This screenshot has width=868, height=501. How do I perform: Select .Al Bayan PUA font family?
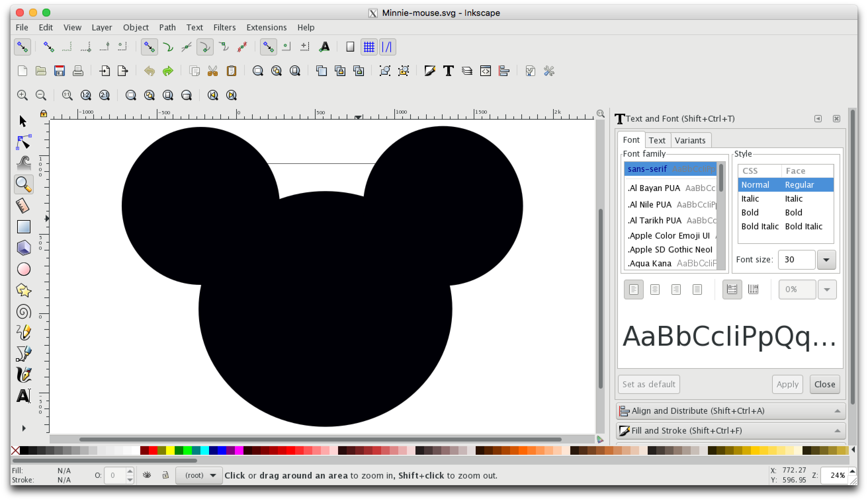(670, 188)
